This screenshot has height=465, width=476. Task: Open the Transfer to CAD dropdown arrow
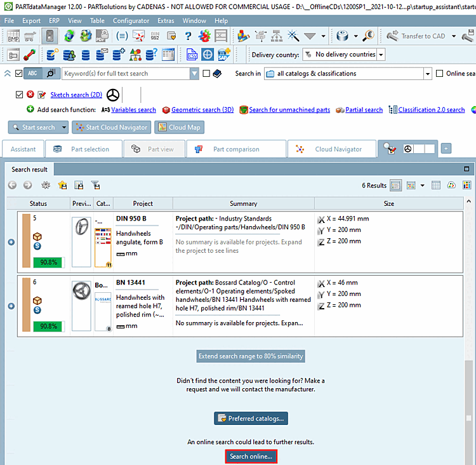tap(454, 36)
